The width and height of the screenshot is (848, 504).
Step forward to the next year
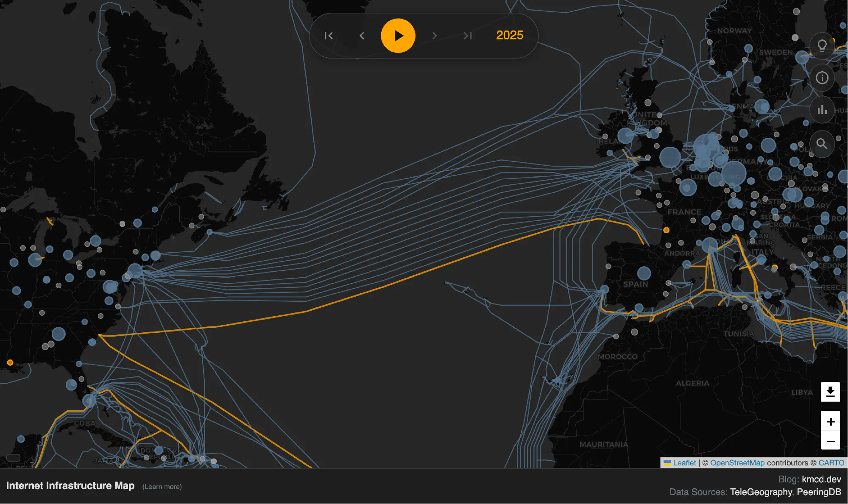pos(435,36)
